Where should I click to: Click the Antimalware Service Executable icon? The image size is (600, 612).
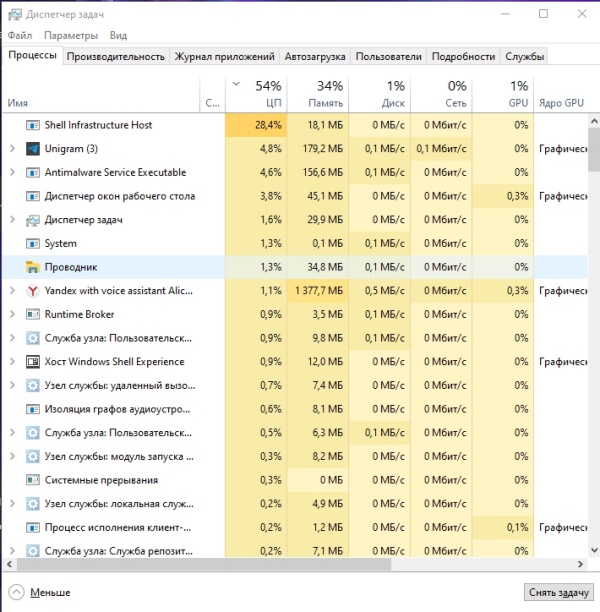coord(33,173)
